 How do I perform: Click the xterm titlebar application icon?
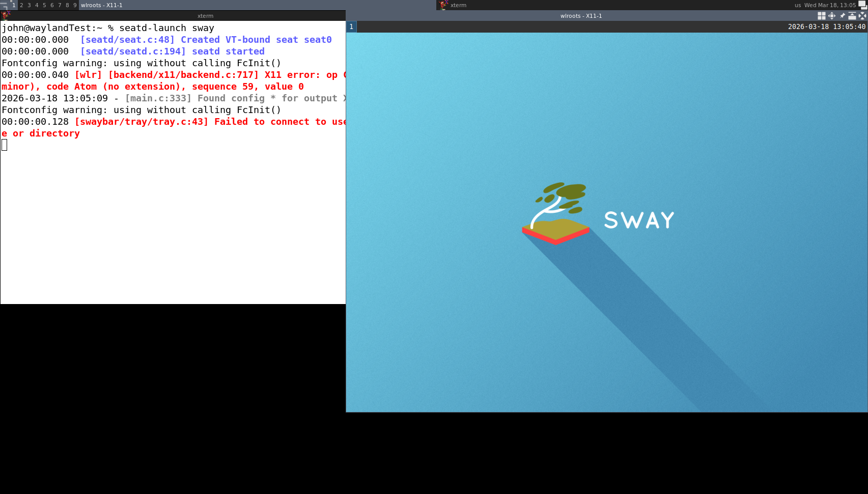(x=6, y=16)
